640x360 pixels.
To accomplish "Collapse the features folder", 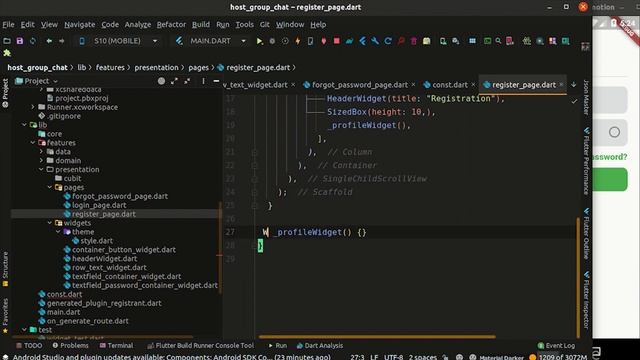I will pos(33,143).
